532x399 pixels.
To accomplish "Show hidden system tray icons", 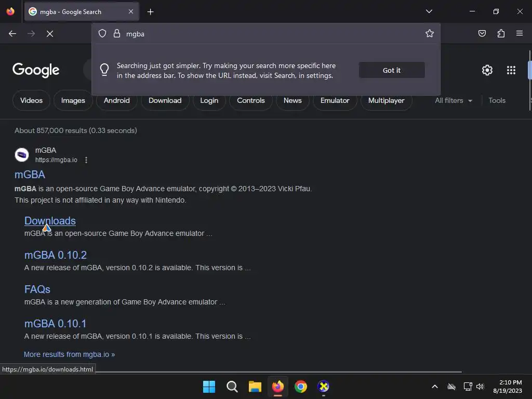I will [435, 387].
